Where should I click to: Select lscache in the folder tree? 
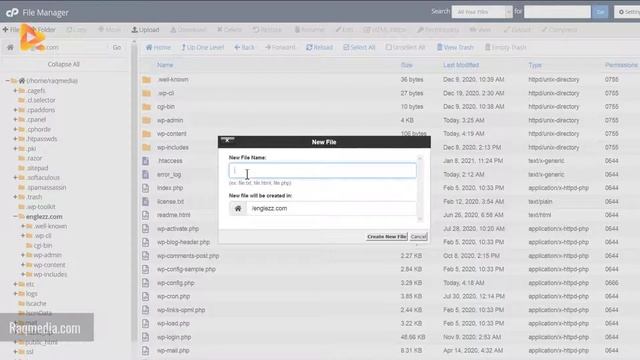click(36, 303)
